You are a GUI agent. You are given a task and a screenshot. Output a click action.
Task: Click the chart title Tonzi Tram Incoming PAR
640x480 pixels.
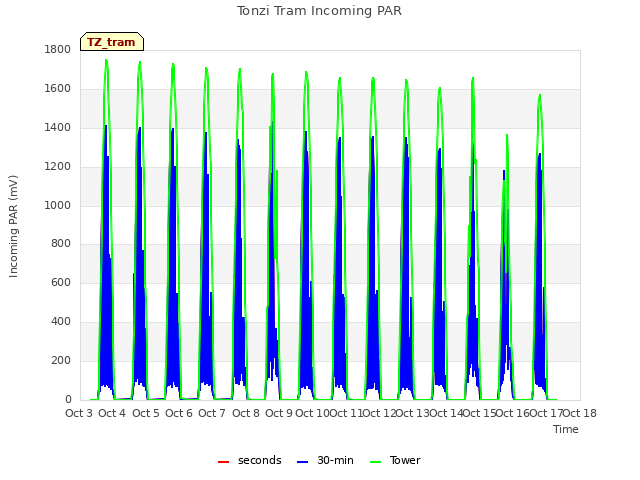[x=319, y=11]
